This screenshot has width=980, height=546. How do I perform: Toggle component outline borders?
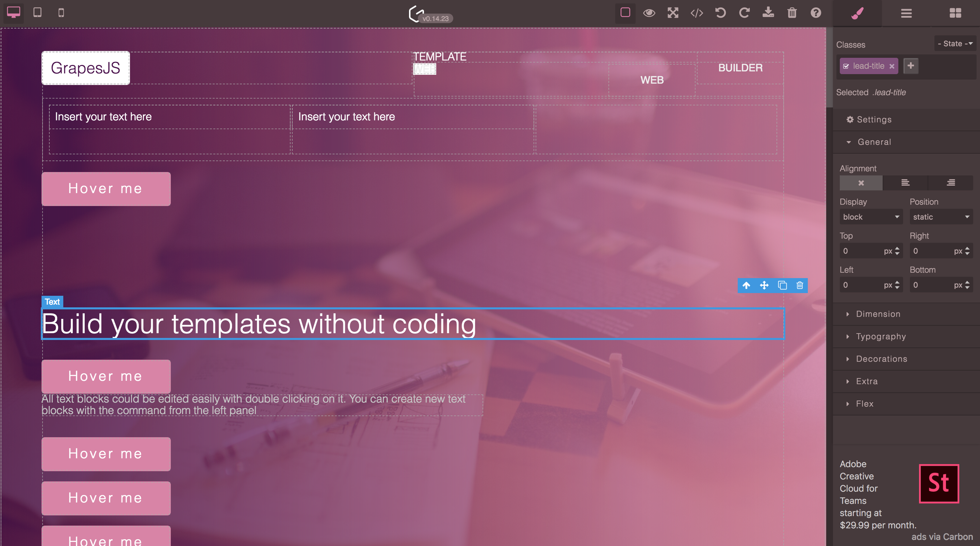point(625,13)
